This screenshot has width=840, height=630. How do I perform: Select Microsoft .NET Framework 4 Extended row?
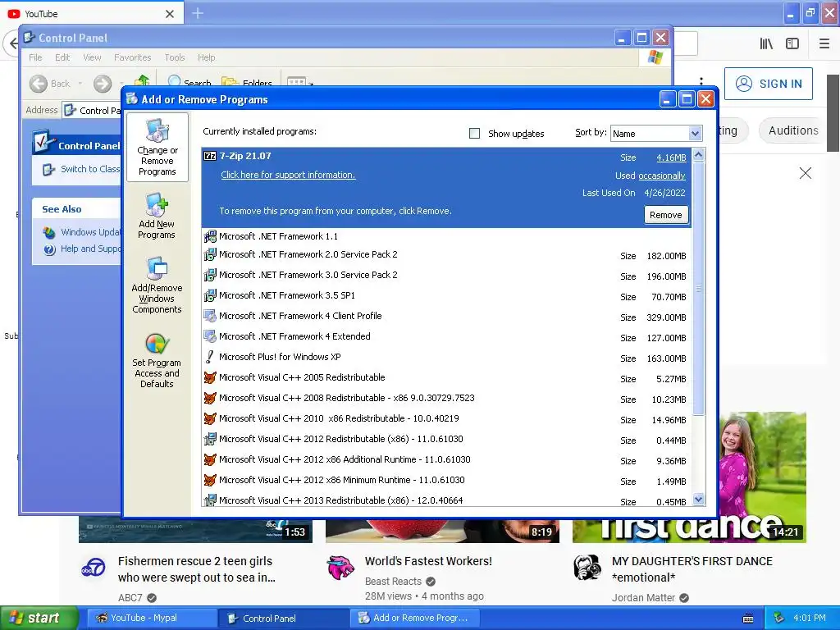pyautogui.click(x=447, y=337)
